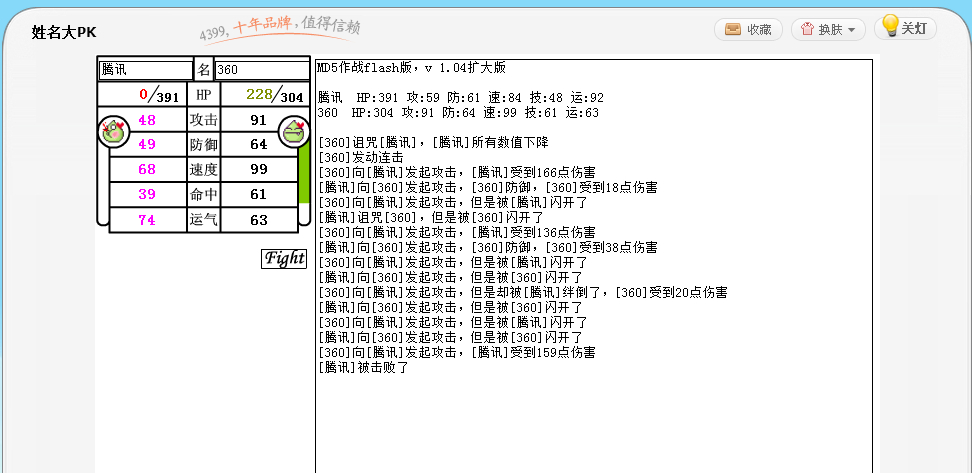This screenshot has height=473, width=972.
Task: Click the lightbulb 关灯 icon
Action: click(890, 25)
